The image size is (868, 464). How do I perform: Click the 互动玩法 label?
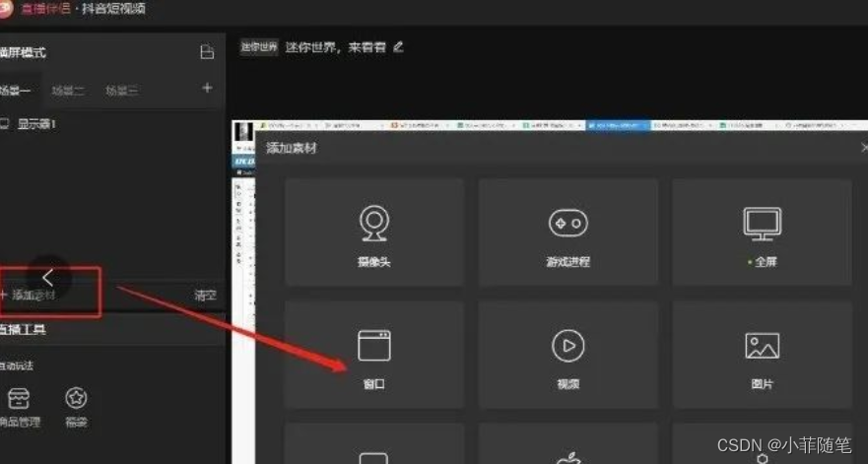point(17,365)
